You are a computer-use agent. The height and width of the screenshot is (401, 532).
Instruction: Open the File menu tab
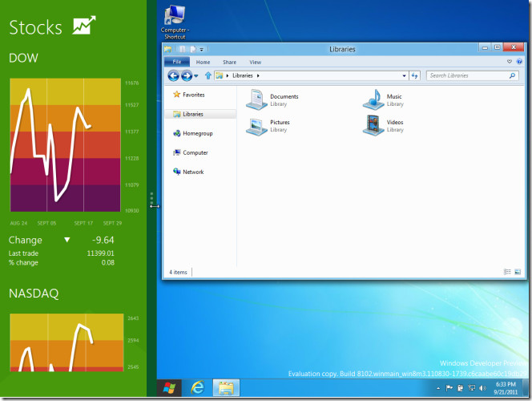pyautogui.click(x=177, y=62)
